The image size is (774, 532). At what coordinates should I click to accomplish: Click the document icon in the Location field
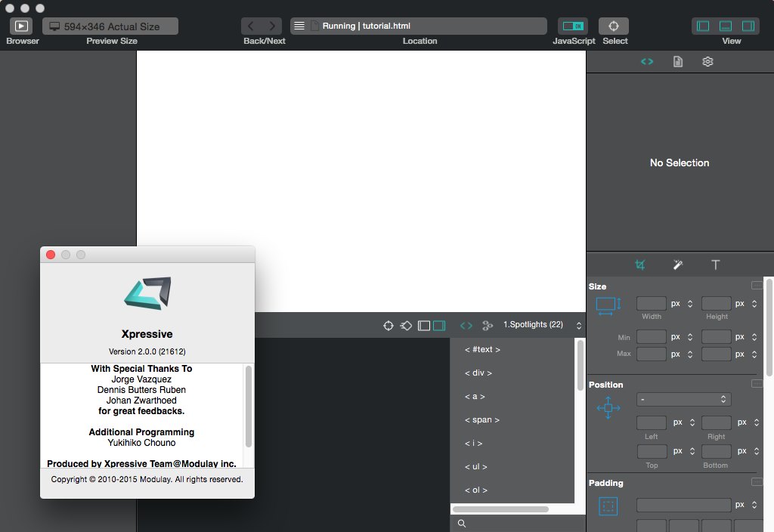pyautogui.click(x=314, y=26)
